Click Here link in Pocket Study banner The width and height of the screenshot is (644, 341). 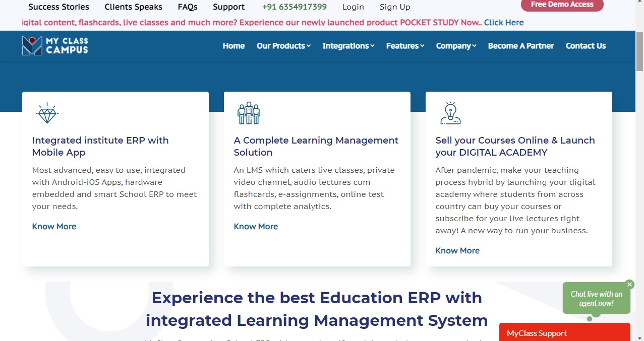pyautogui.click(x=504, y=23)
